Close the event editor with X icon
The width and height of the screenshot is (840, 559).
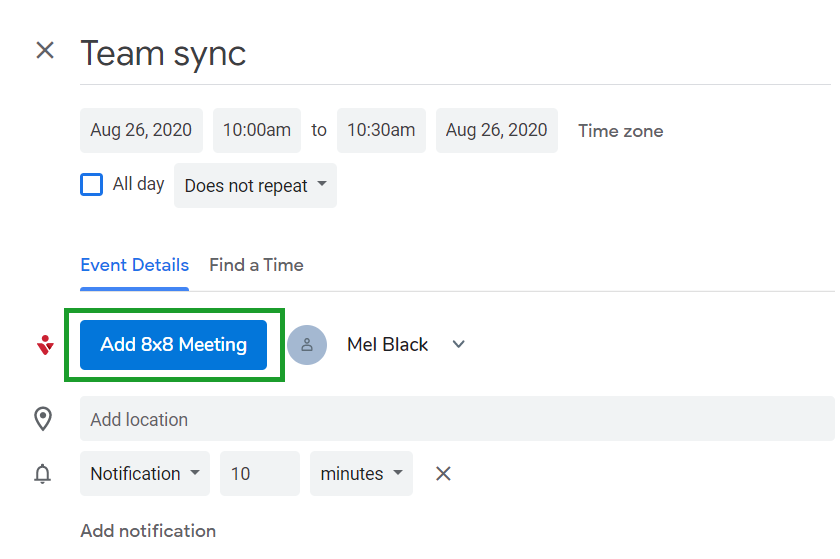tap(45, 50)
